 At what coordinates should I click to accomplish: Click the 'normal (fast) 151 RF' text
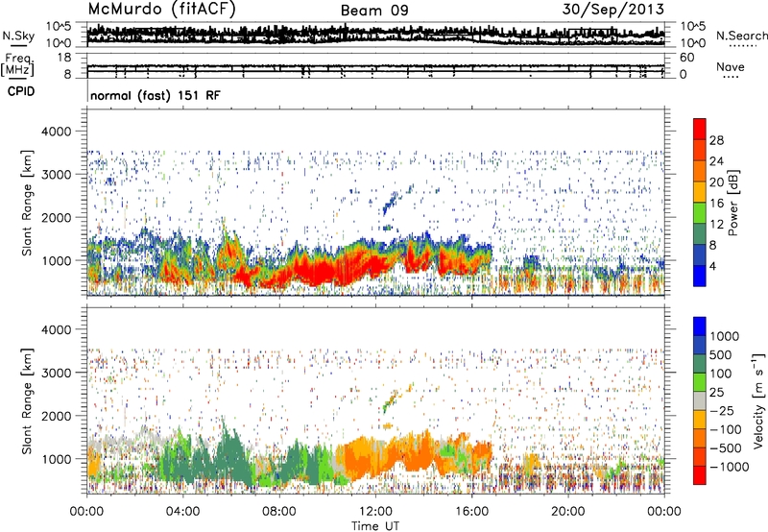pos(156,95)
